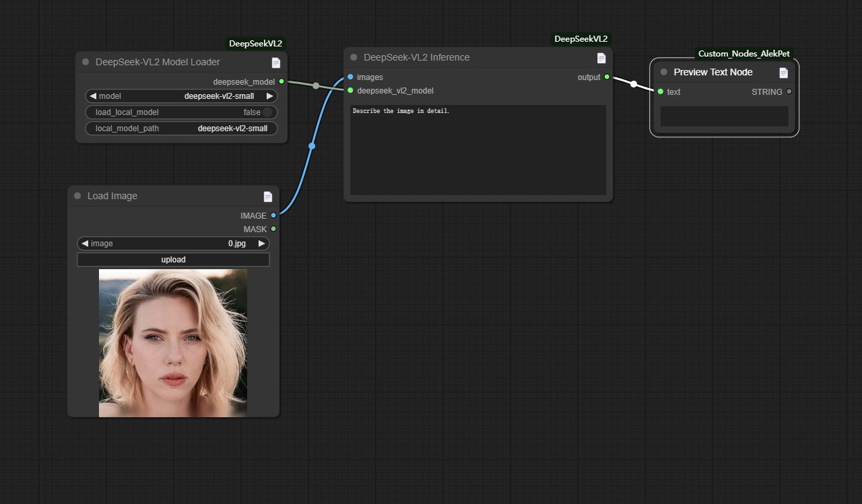Click the MASK output socket on Load Image

[x=273, y=229]
